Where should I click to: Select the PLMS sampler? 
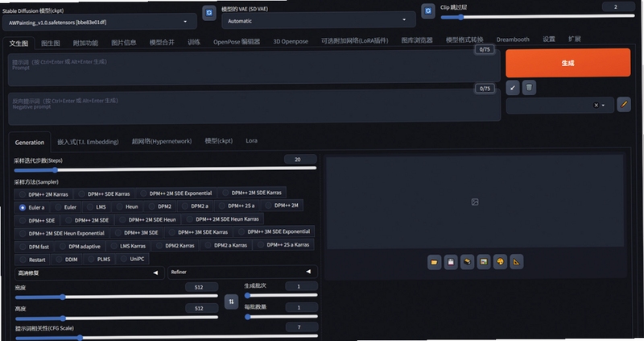coord(99,259)
